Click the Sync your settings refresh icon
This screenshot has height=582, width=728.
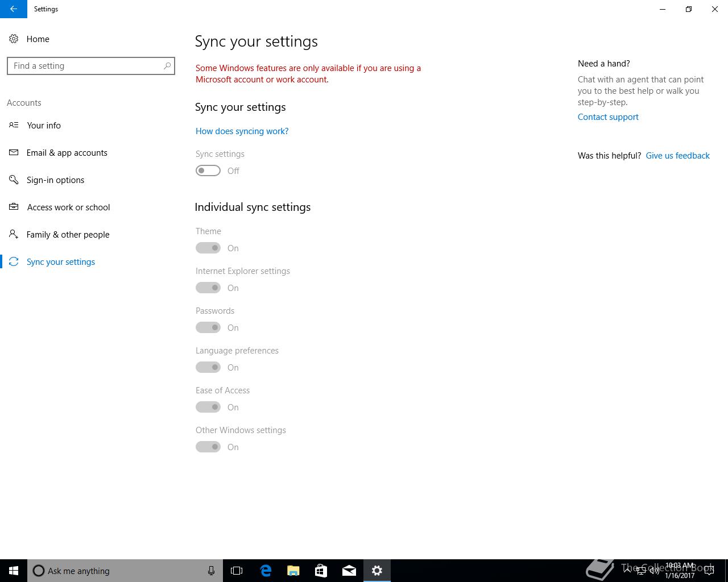[14, 261]
